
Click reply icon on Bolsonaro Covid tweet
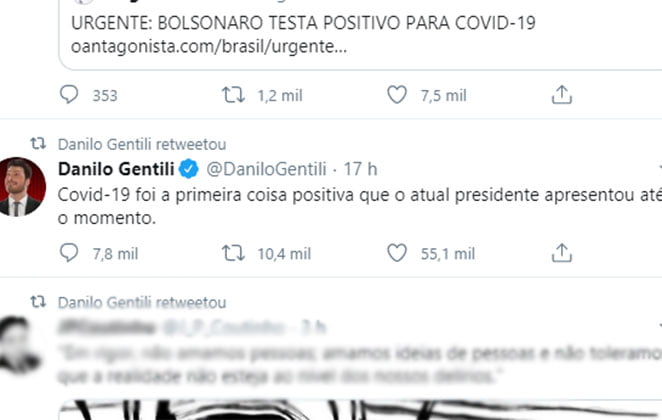pos(69,95)
